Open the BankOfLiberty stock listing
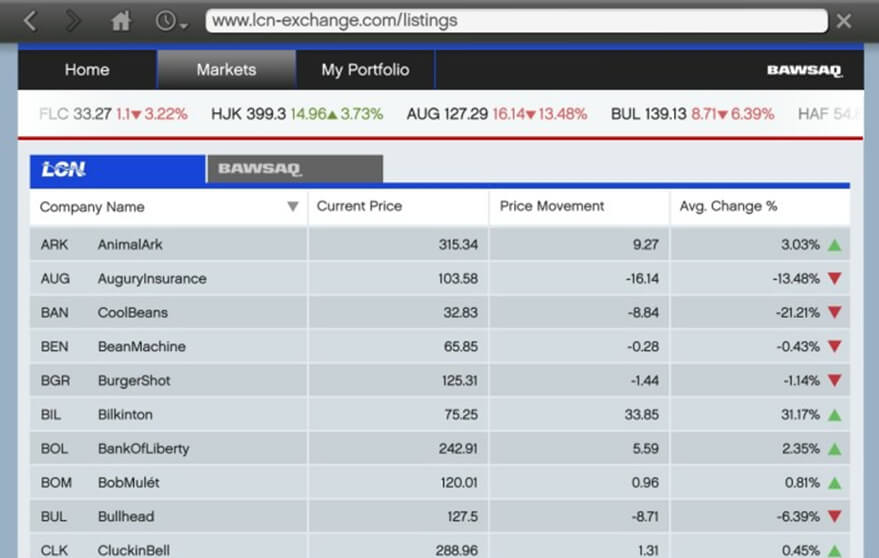 pyautogui.click(x=143, y=449)
